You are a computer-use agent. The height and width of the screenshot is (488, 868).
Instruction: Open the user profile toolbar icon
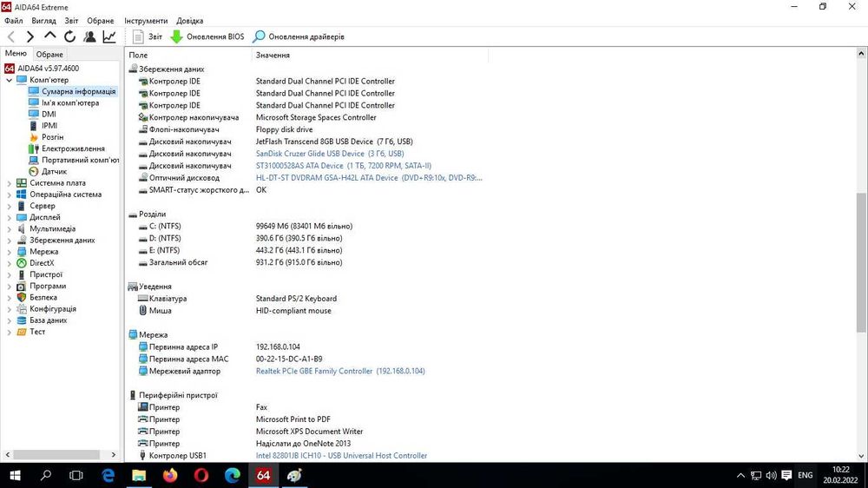click(x=89, y=36)
